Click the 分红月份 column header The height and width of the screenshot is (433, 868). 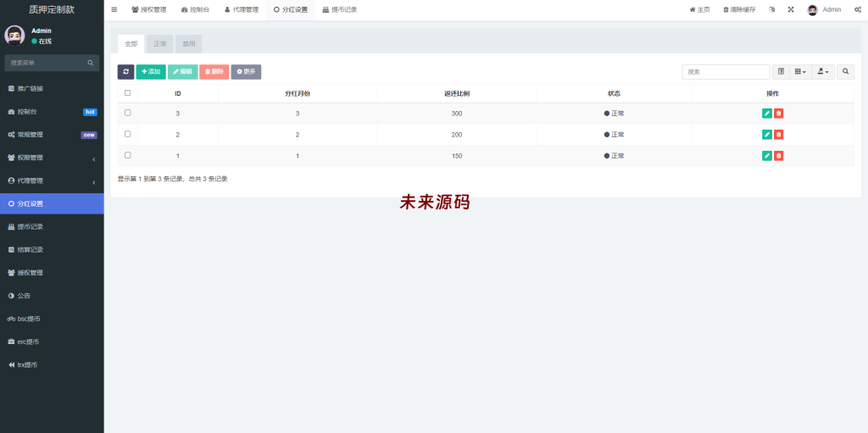pyautogui.click(x=298, y=93)
